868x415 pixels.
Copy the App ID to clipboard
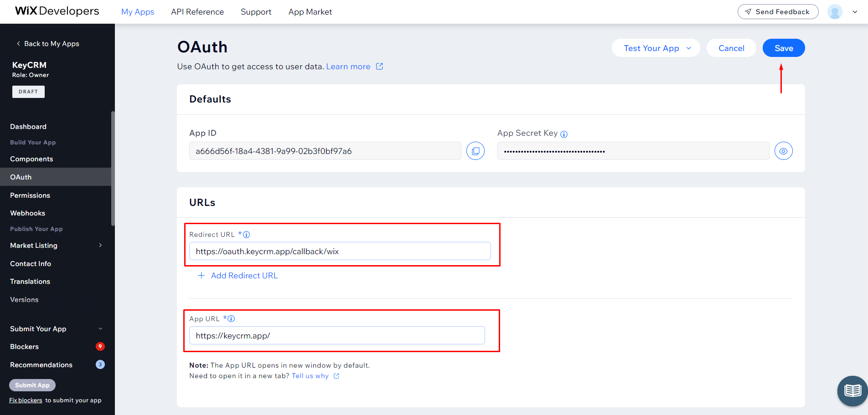click(x=475, y=151)
